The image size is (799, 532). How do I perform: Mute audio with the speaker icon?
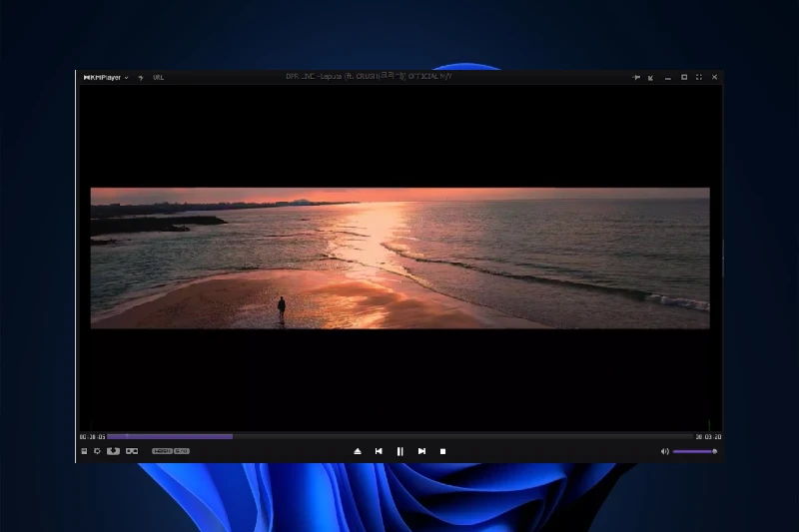click(664, 451)
